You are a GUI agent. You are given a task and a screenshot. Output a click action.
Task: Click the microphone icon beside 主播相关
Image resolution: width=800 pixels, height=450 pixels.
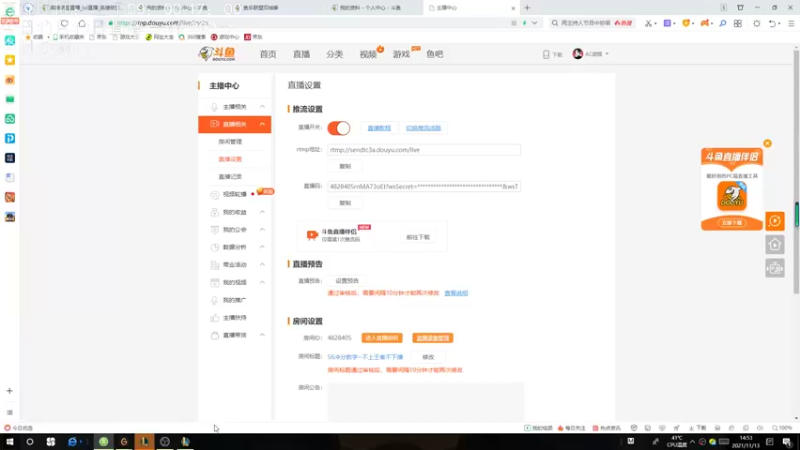click(214, 107)
